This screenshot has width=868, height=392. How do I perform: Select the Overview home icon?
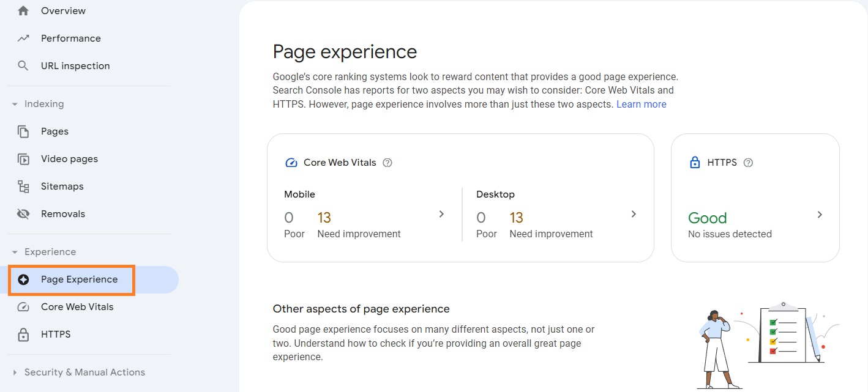[x=23, y=10]
